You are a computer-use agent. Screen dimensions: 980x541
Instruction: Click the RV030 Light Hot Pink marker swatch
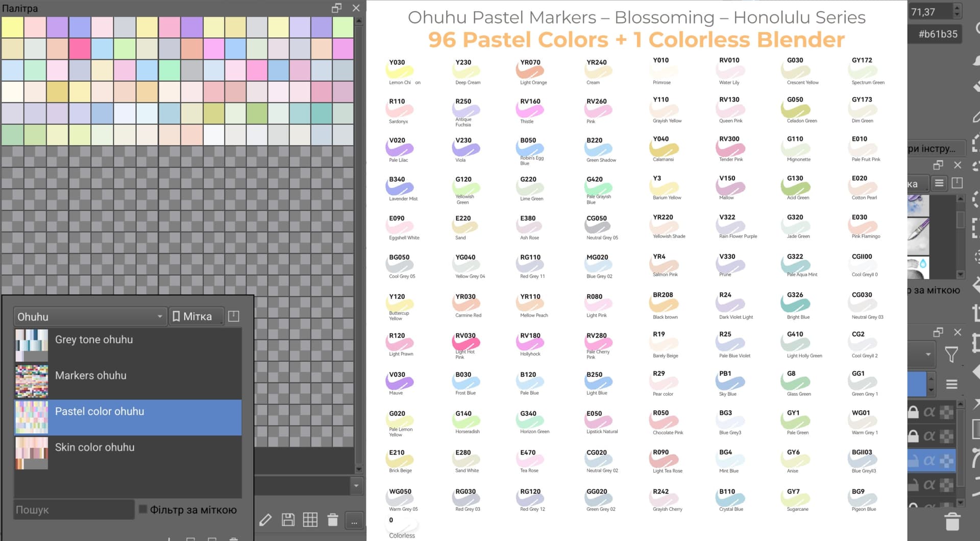[465, 342]
